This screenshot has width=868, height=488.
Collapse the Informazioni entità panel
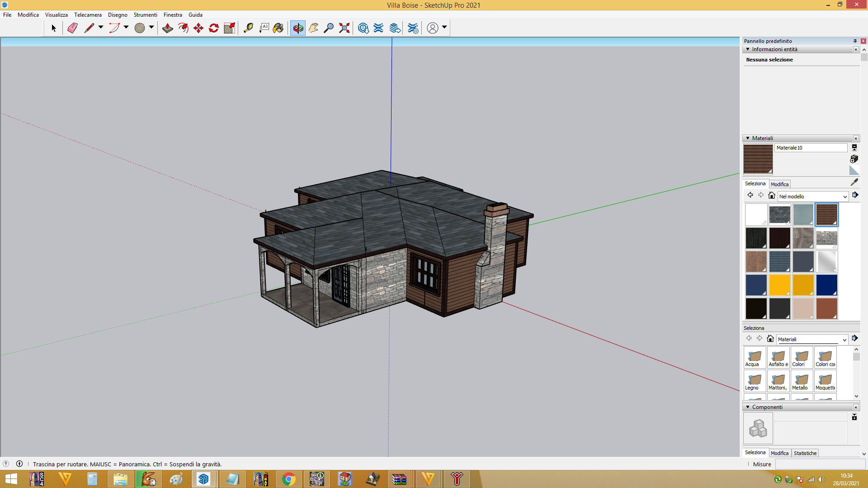tap(748, 49)
